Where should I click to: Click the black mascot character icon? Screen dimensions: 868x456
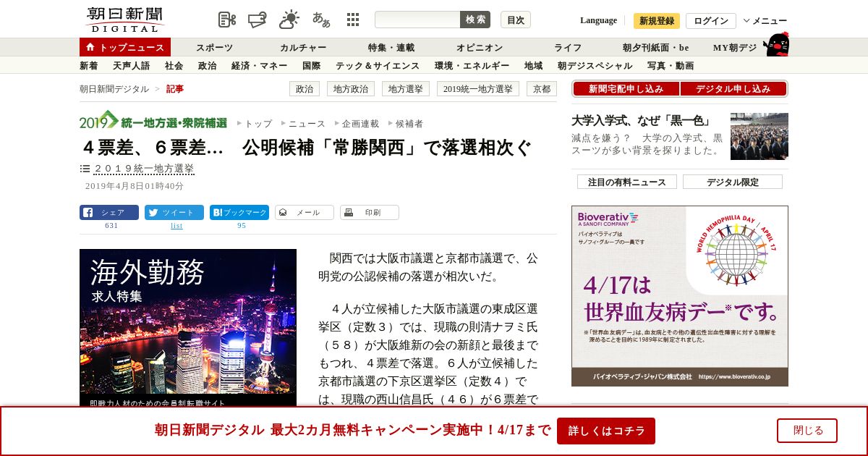[x=776, y=44]
